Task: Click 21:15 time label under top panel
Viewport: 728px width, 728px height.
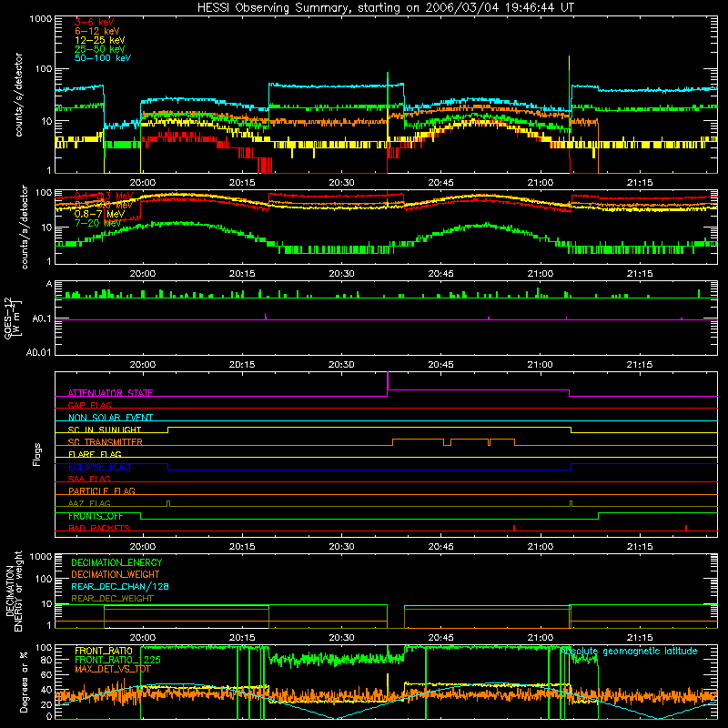Action: click(640, 183)
